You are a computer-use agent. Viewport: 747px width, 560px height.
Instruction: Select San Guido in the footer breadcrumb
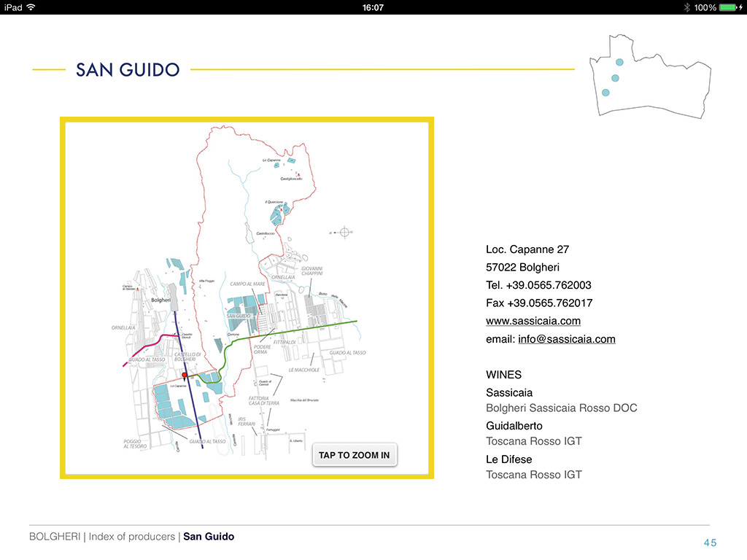pos(209,537)
